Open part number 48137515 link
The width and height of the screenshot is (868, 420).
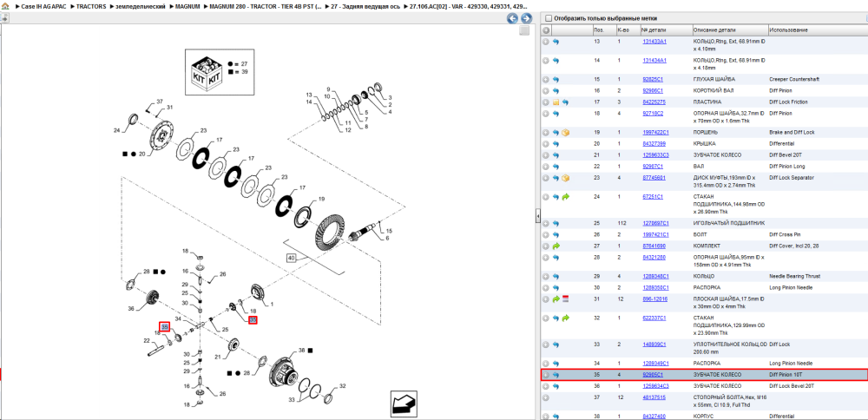[654, 397]
